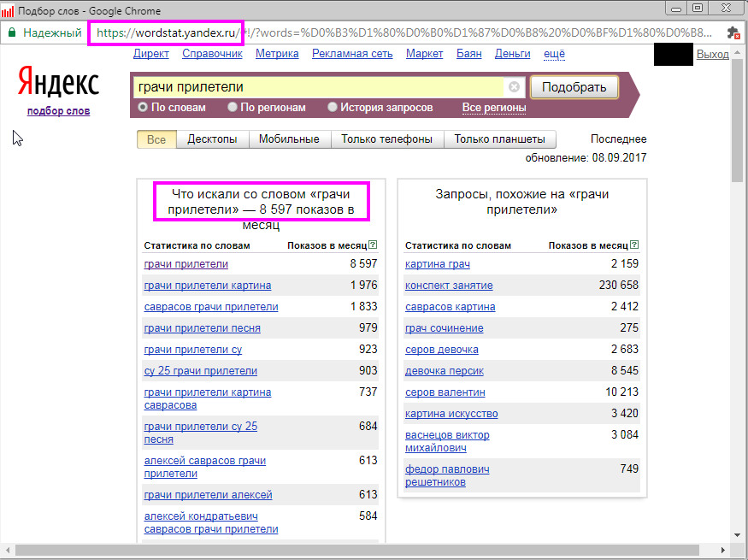Click the vertical scrollbar down arrow

pos(739,534)
